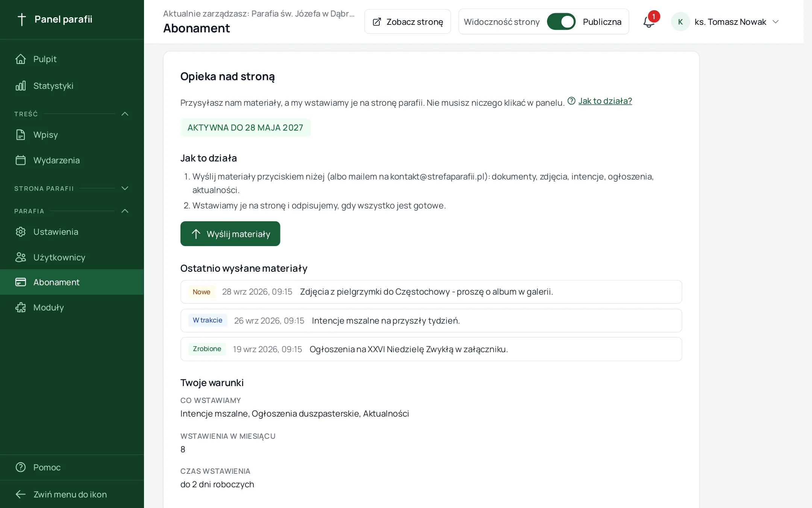Click the Ustawienia gear icon
The width and height of the screenshot is (812, 508).
(x=21, y=232)
